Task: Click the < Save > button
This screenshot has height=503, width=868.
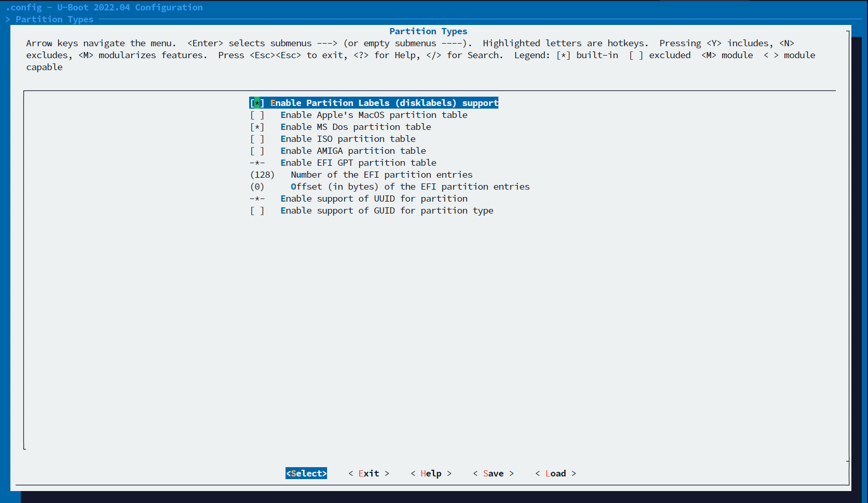Action: (x=493, y=473)
